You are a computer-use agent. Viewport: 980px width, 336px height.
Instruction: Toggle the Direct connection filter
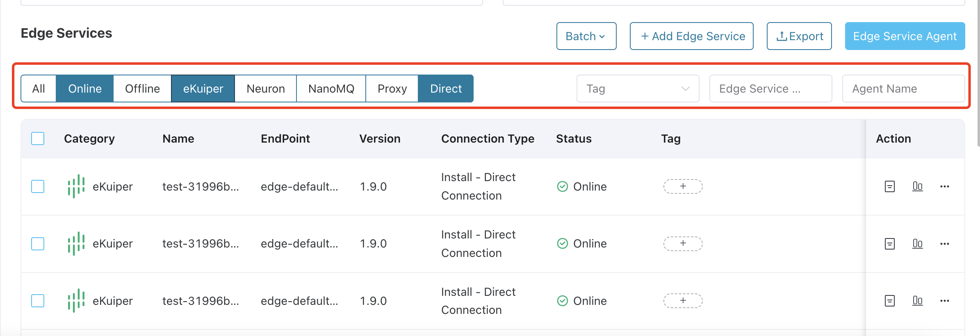coord(446,89)
